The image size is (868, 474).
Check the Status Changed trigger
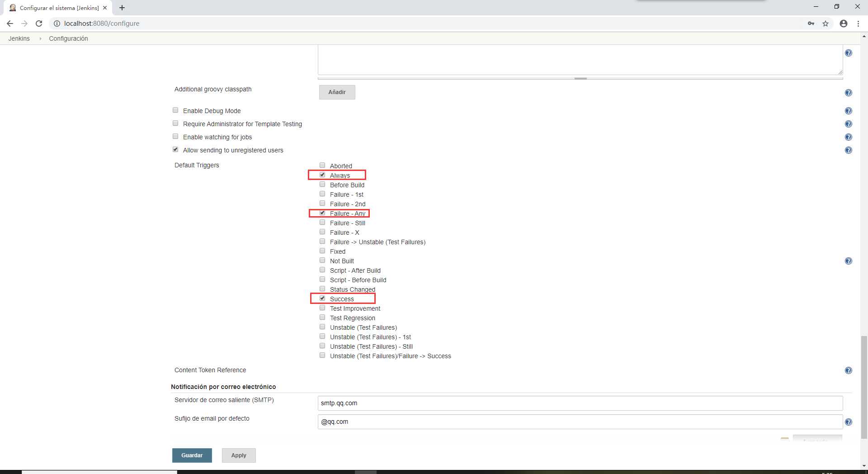pyautogui.click(x=322, y=289)
